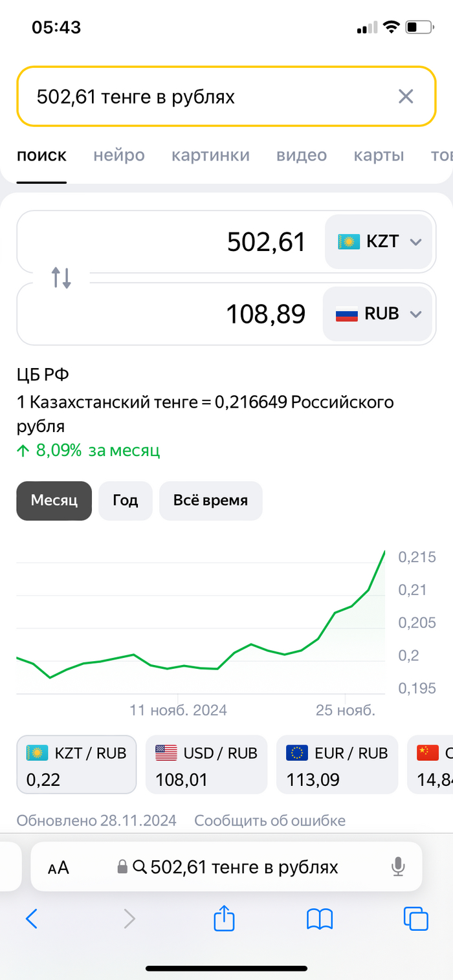Open Safari share sheet icon
Viewport: 453px width, 980px height.
tap(223, 919)
